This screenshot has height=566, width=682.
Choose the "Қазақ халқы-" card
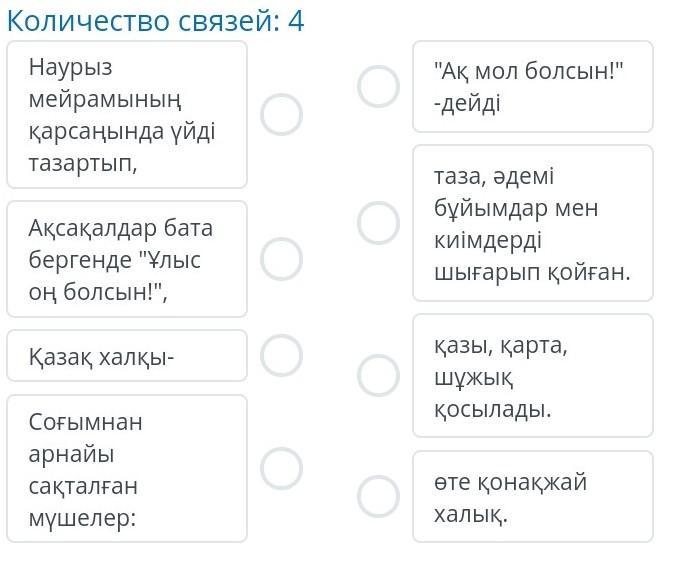(x=127, y=355)
